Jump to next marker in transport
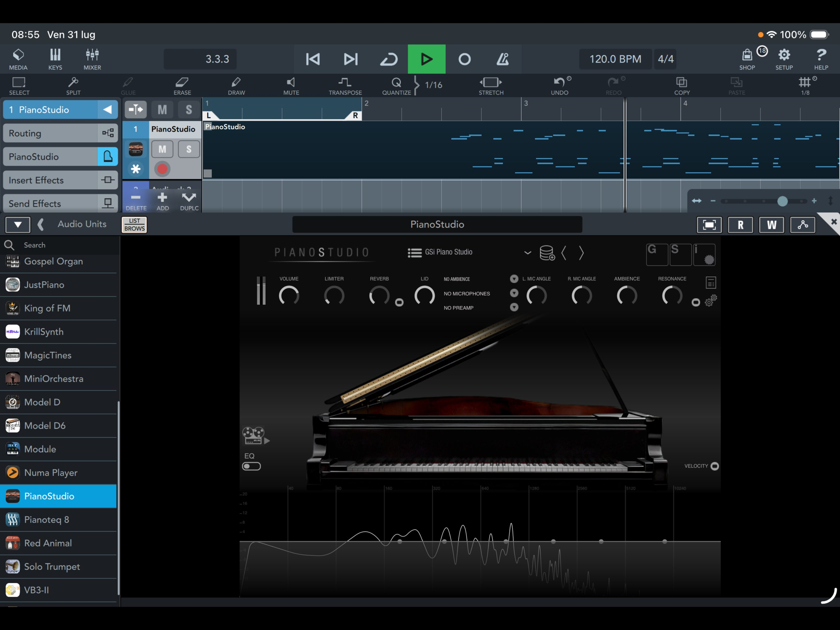 tap(350, 59)
